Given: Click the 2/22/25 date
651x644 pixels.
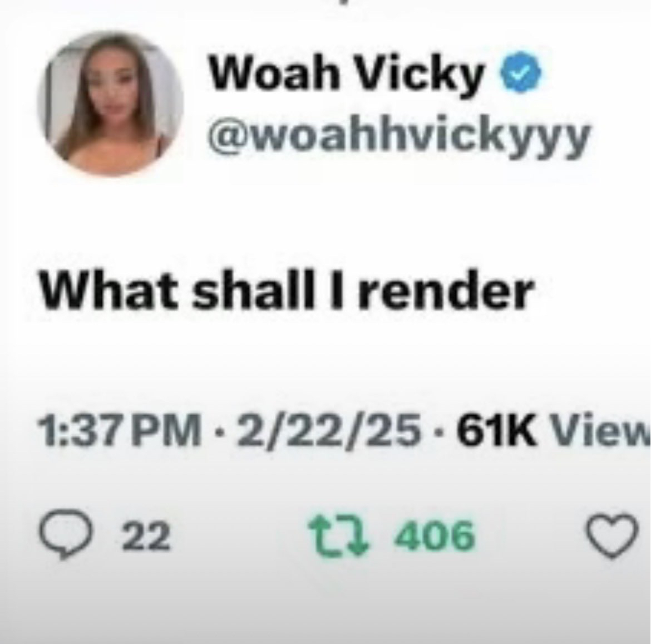Looking at the screenshot, I should click(x=328, y=434).
